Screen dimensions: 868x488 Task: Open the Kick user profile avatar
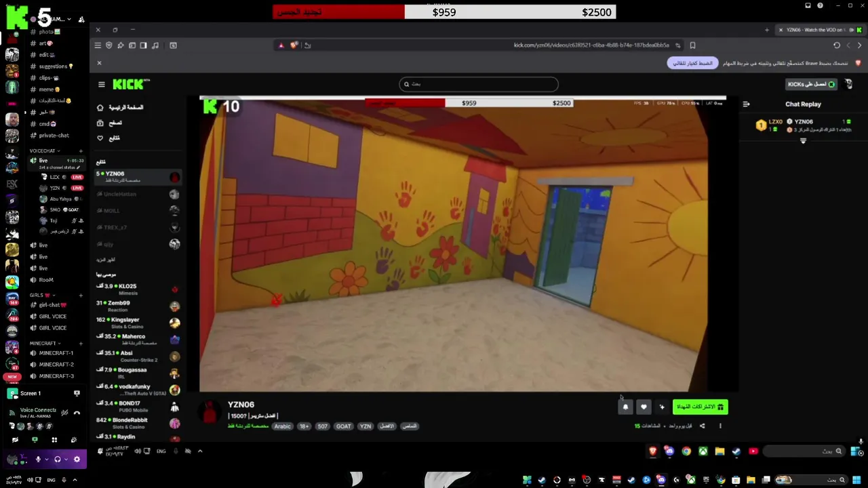848,84
